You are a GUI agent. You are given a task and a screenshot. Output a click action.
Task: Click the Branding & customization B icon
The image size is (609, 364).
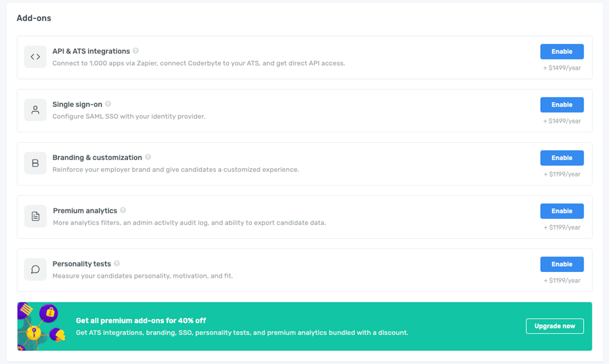[x=35, y=163]
